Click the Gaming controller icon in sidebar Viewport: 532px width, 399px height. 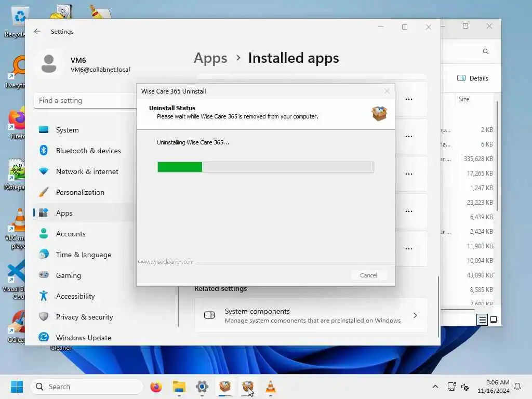coord(44,274)
